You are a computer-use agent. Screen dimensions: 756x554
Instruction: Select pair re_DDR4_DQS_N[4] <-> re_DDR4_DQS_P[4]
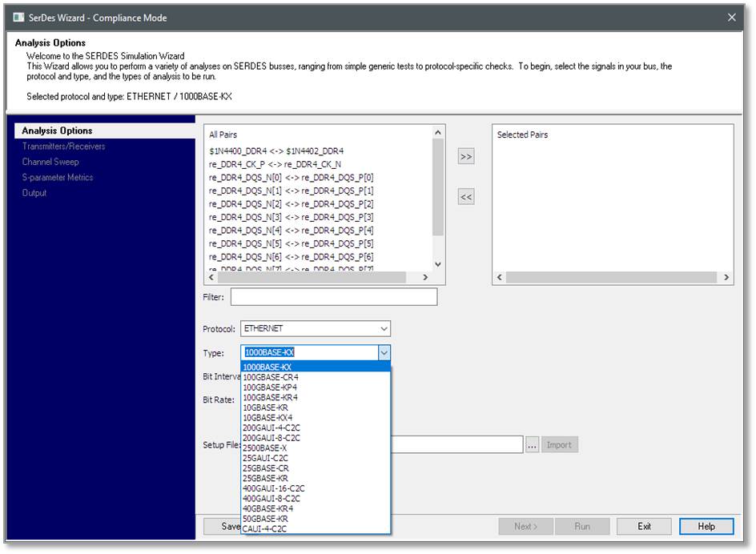[292, 231]
